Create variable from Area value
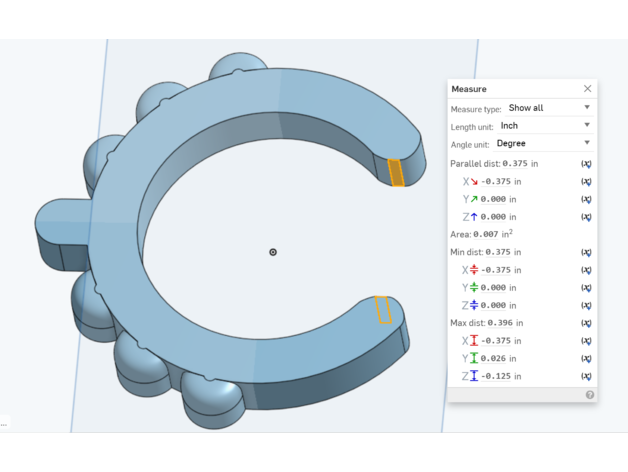The width and height of the screenshot is (628, 472). point(586,234)
